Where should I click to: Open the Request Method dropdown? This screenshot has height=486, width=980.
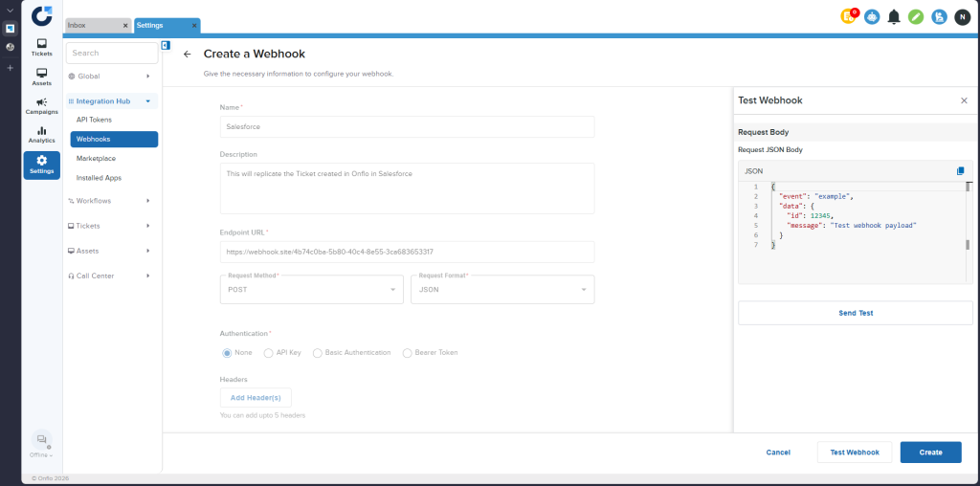point(312,289)
